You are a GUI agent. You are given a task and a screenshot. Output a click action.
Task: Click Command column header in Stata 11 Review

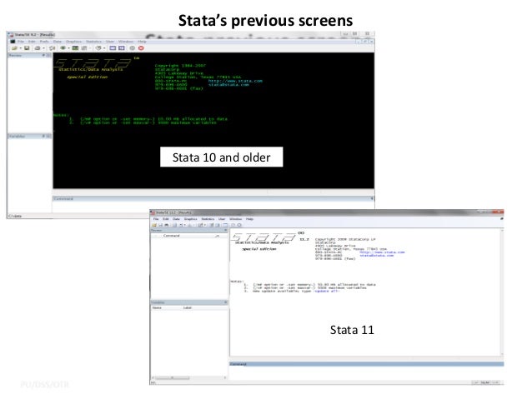click(x=171, y=236)
